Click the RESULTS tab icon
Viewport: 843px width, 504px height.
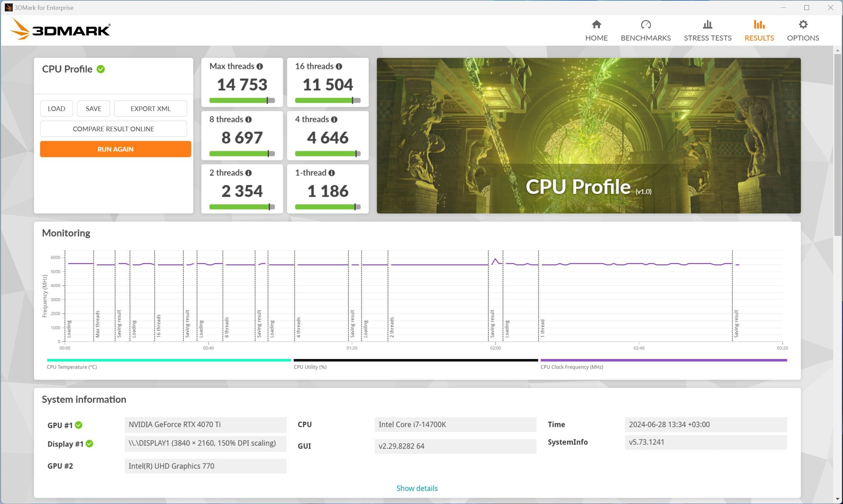click(758, 25)
